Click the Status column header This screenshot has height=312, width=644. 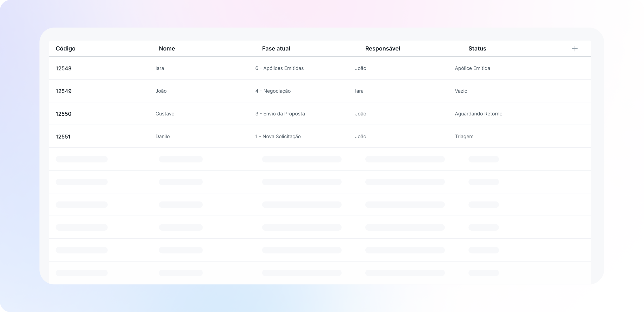477,49
